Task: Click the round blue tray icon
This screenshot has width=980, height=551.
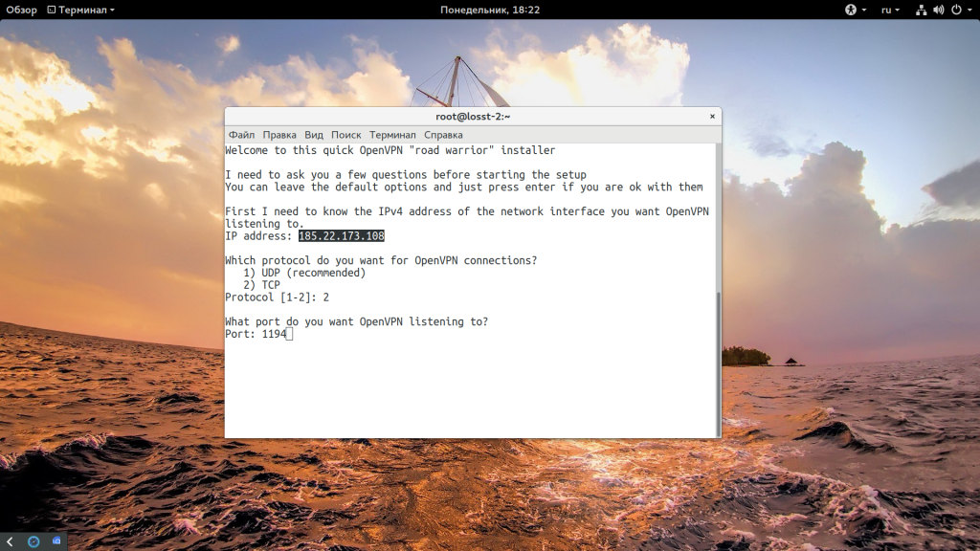Action: click(33, 541)
